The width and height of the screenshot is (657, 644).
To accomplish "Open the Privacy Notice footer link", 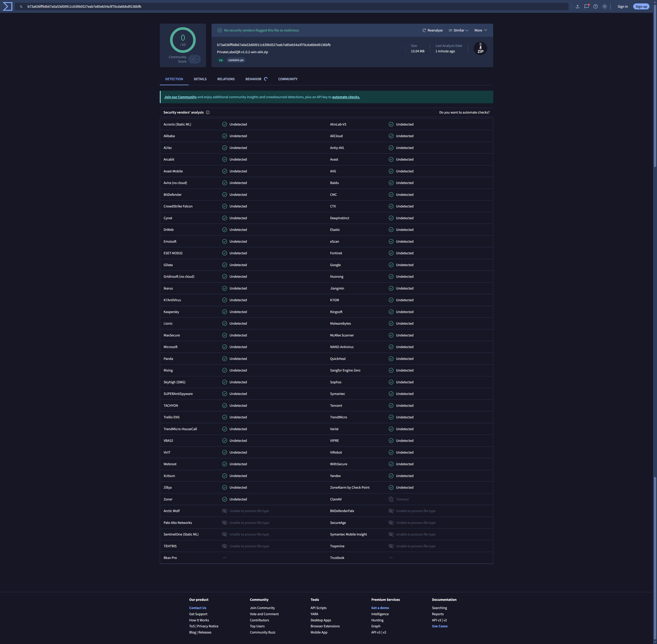I will 208,626.
